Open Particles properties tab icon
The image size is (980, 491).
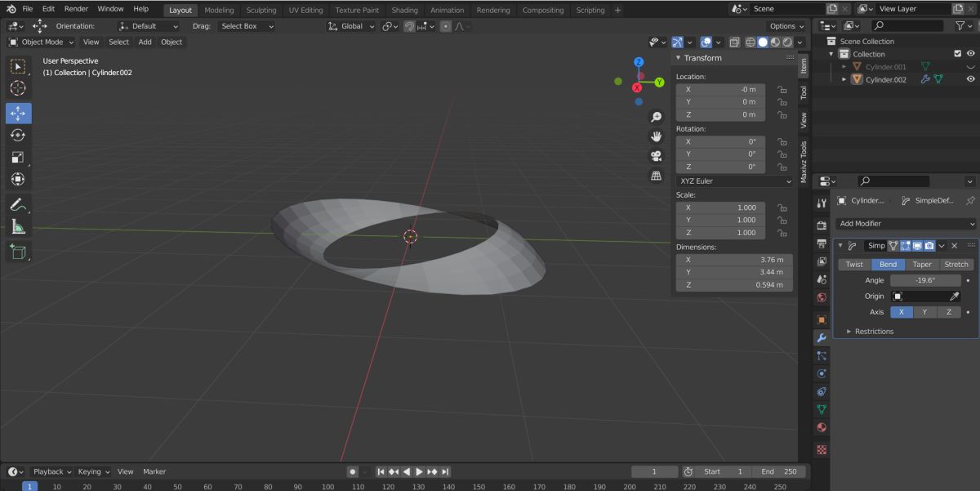822,355
